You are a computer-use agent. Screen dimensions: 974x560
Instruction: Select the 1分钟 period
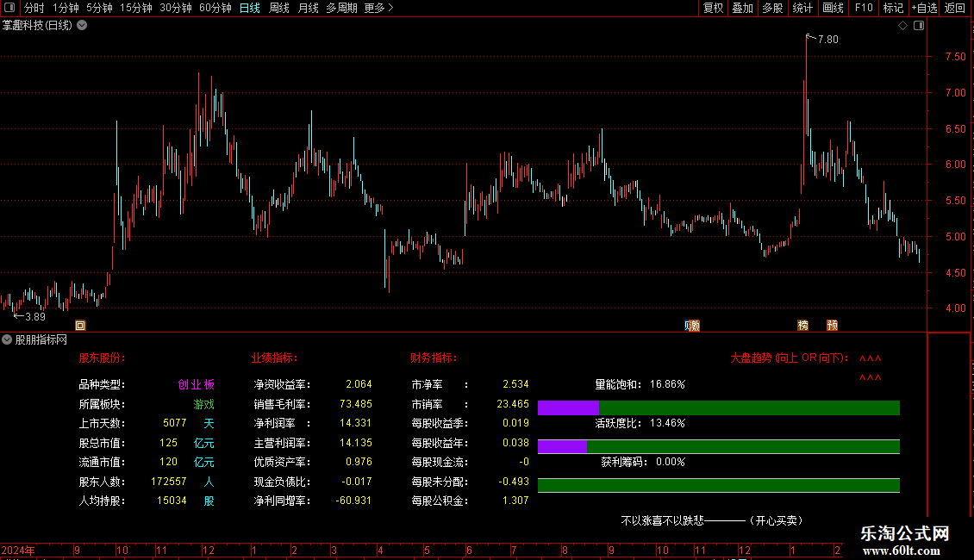66,8
